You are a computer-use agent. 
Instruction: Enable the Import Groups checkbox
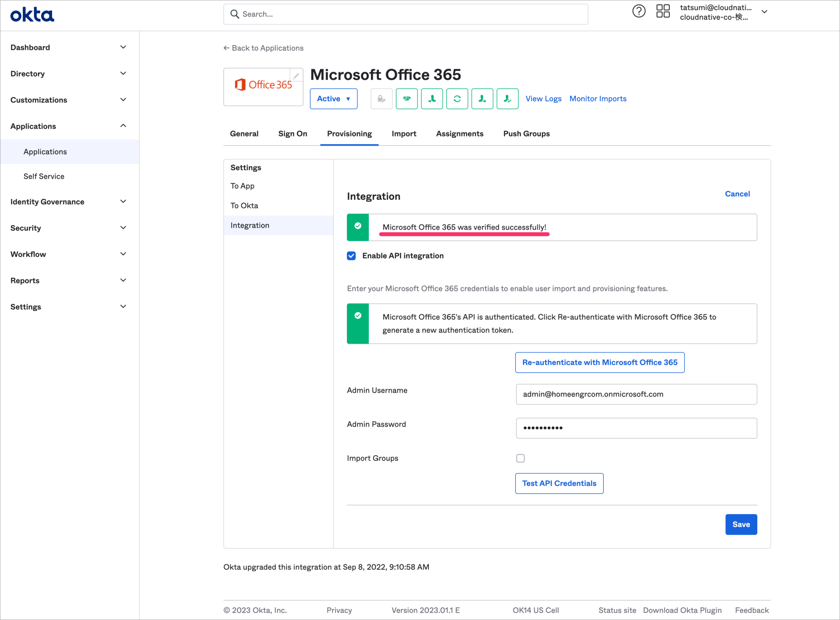[x=520, y=458]
